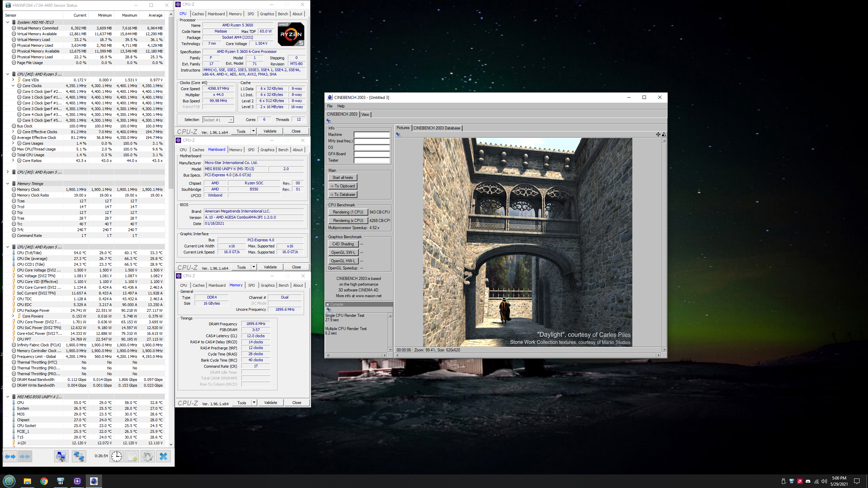Collapse System: MSI MS-7D13 sensor group
Image resolution: width=868 pixels, height=488 pixels.
coord(7,22)
